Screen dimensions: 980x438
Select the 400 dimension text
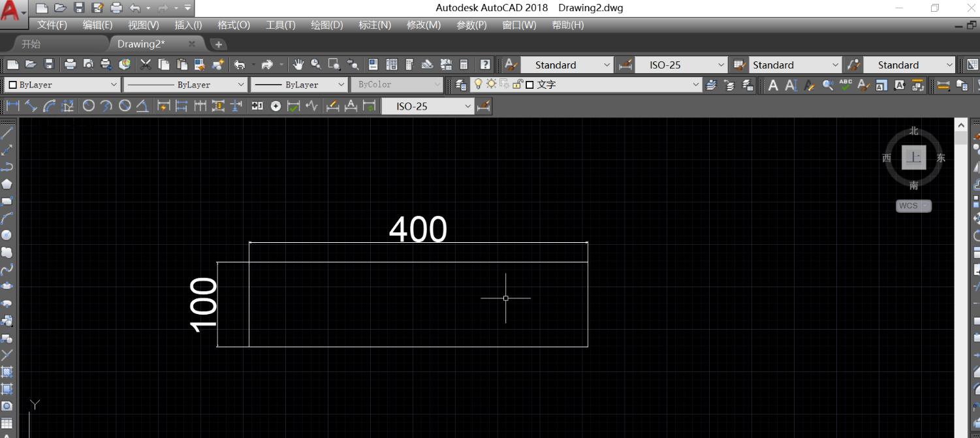[418, 229]
